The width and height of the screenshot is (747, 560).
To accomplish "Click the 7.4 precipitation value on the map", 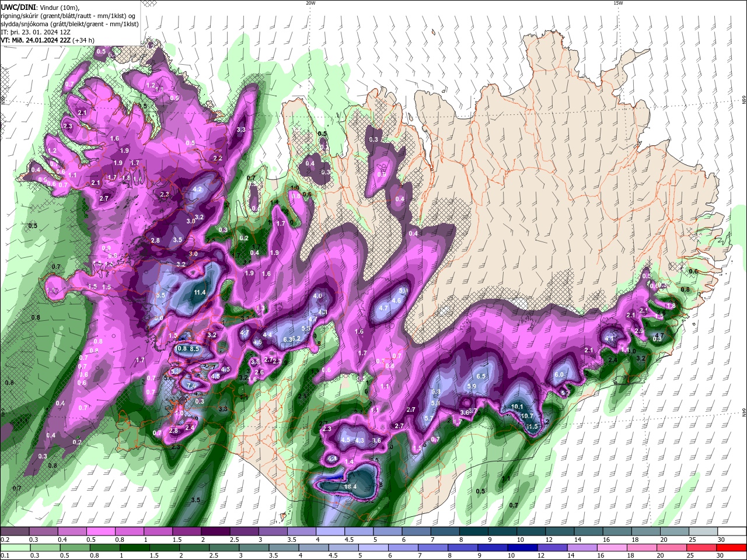I will pyautogui.click(x=192, y=386).
